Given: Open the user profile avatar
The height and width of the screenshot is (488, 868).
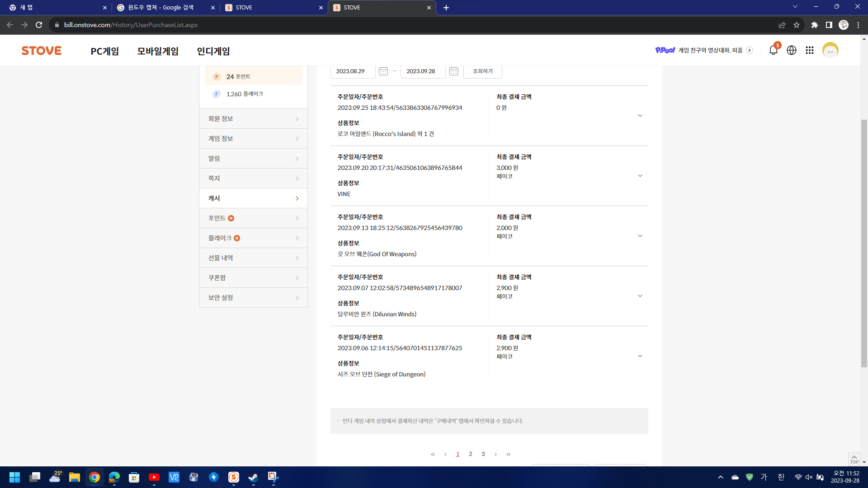Looking at the screenshot, I should pyautogui.click(x=830, y=50).
